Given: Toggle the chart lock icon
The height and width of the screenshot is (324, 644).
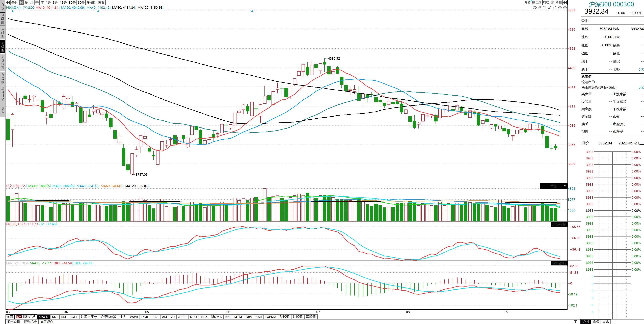Looking at the screenshot, I should pyautogui.click(x=555, y=8).
